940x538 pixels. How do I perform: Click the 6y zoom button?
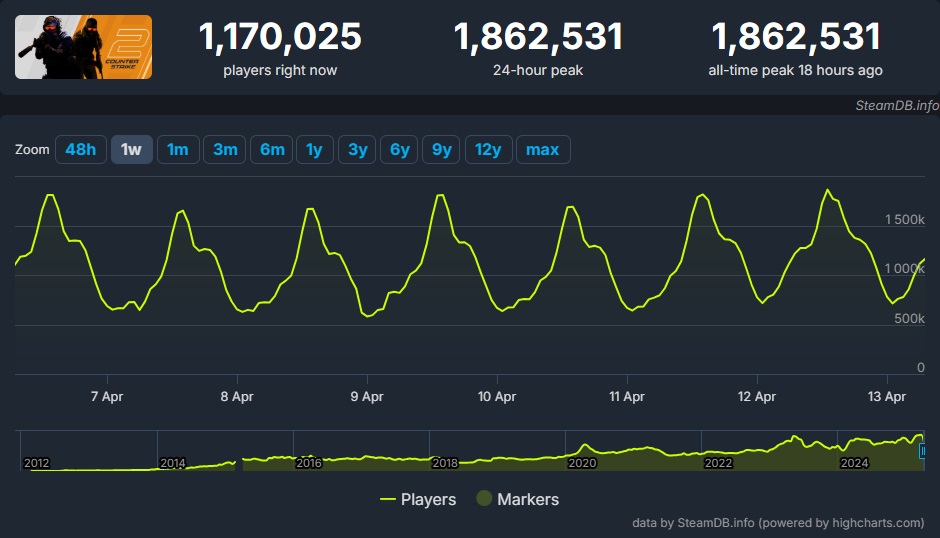[399, 150]
